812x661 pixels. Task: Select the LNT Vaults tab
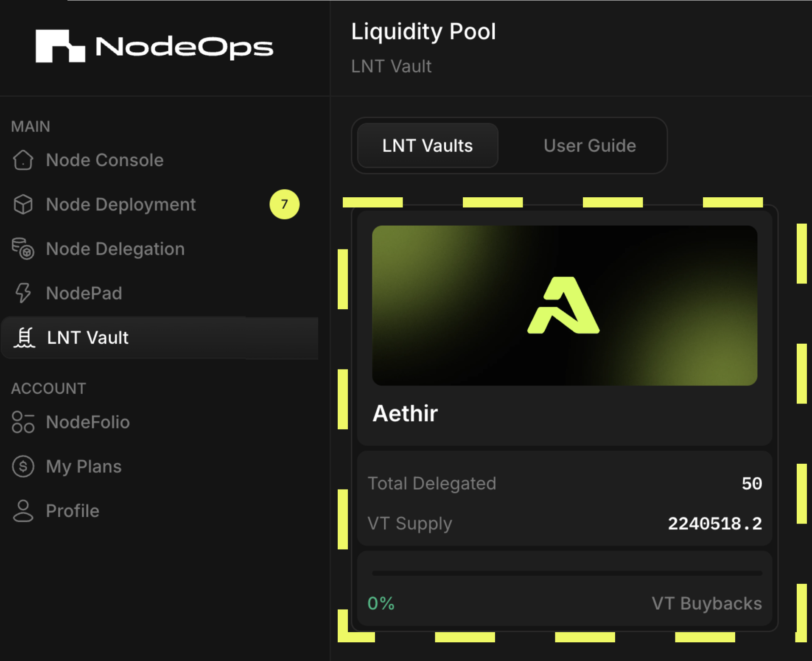click(427, 146)
